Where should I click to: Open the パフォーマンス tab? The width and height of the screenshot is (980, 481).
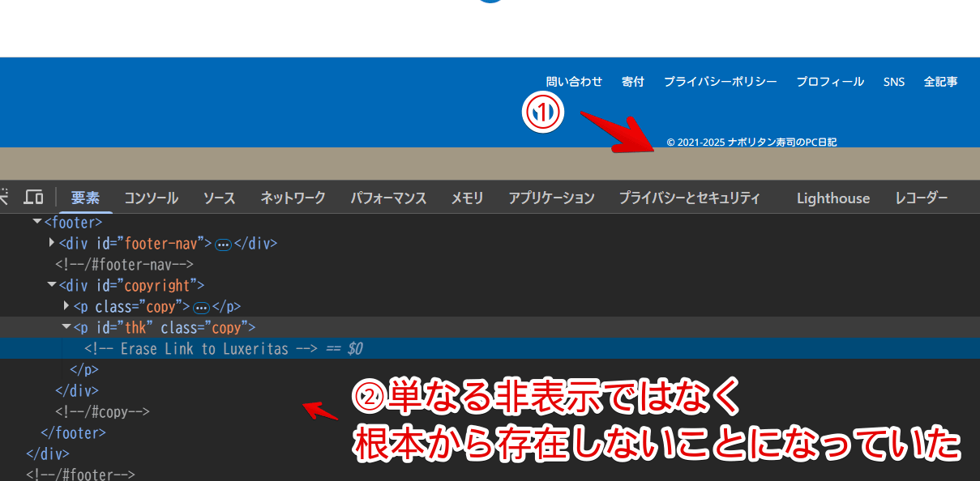pyautogui.click(x=388, y=198)
